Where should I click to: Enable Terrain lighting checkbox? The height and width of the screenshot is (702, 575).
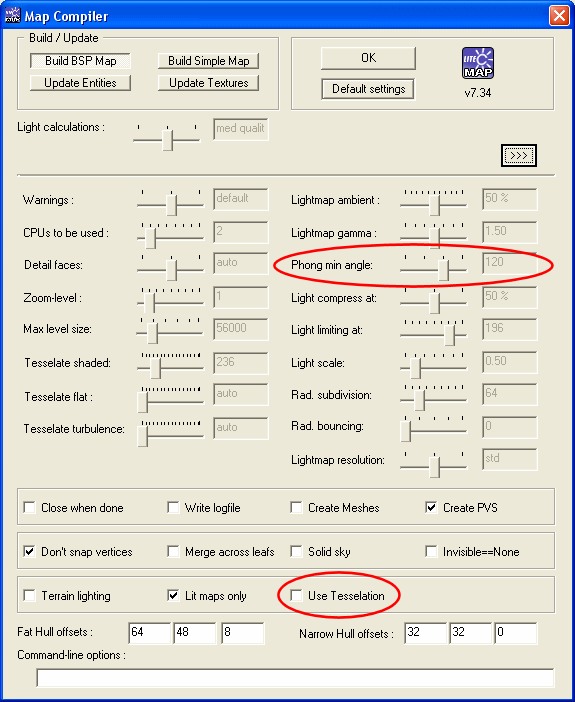pyautogui.click(x=30, y=595)
